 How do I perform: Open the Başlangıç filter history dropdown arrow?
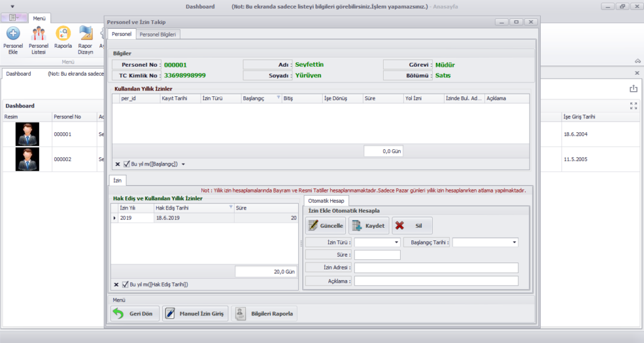pos(183,164)
